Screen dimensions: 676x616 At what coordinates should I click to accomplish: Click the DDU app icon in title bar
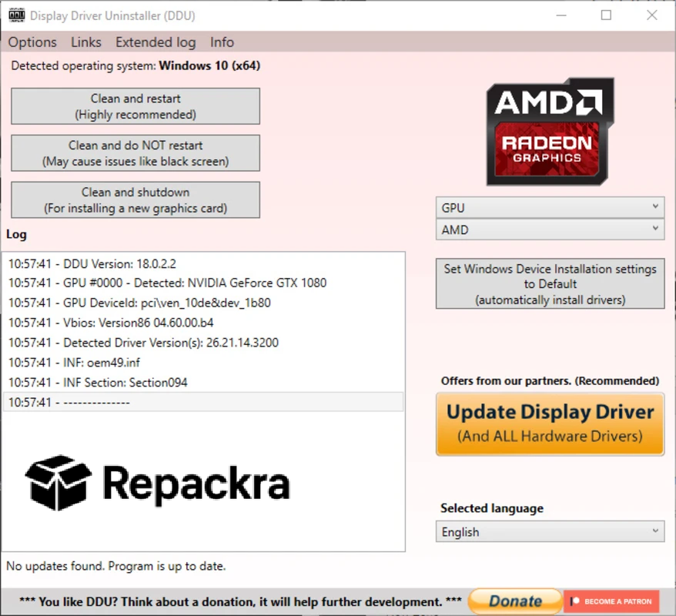pyautogui.click(x=17, y=15)
